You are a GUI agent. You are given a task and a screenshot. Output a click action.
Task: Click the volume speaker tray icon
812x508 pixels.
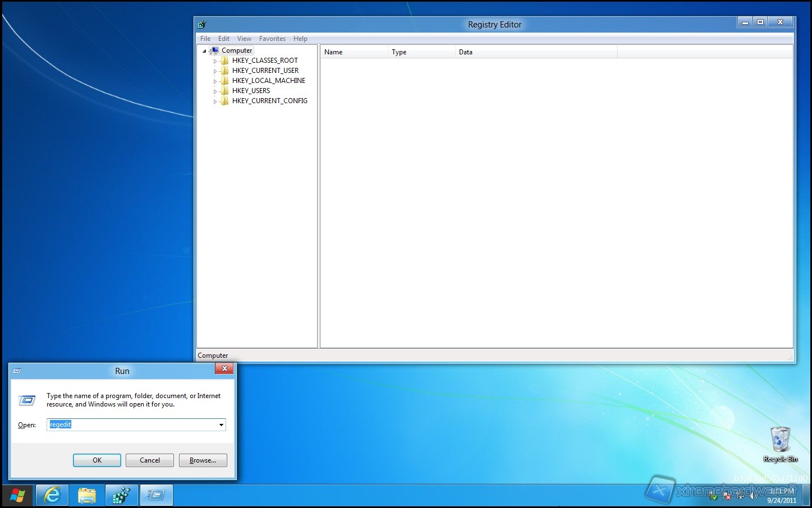[753, 496]
